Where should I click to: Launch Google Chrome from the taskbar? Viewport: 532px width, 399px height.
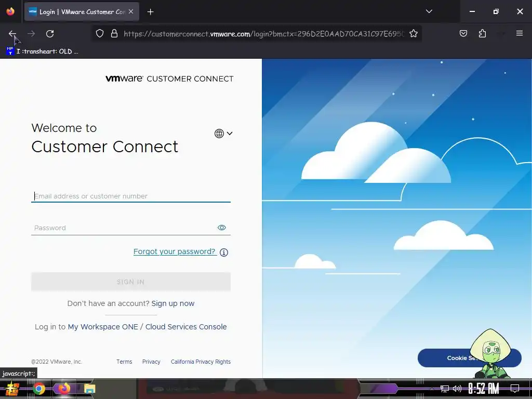pyautogui.click(x=39, y=389)
